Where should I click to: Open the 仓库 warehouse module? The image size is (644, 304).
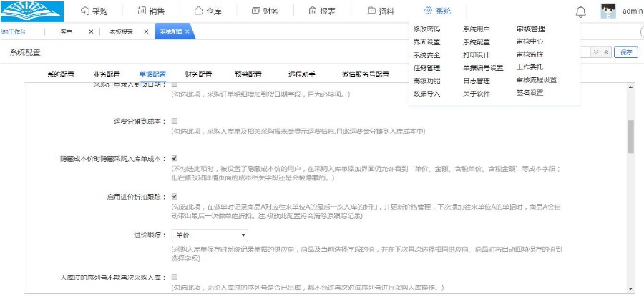[x=208, y=11]
